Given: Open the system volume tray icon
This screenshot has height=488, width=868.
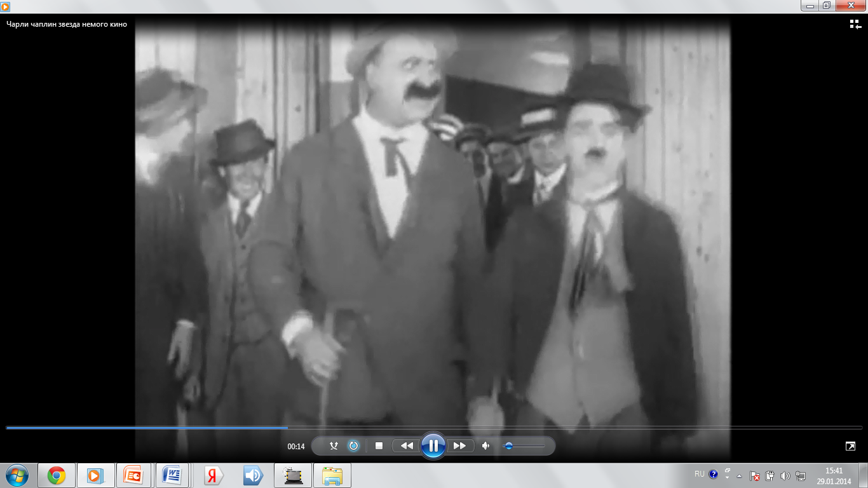Looking at the screenshot, I should (x=785, y=475).
